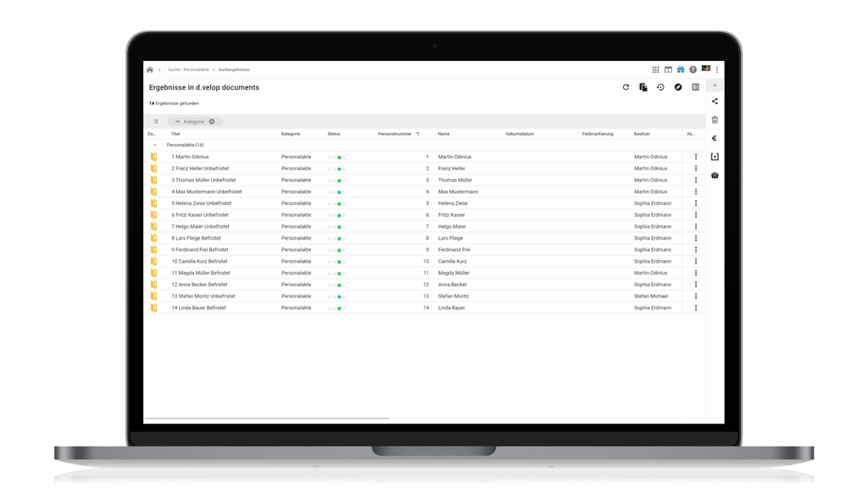868x499 pixels.
Task: Click the Geburtsdatum column header
Action: coord(520,134)
